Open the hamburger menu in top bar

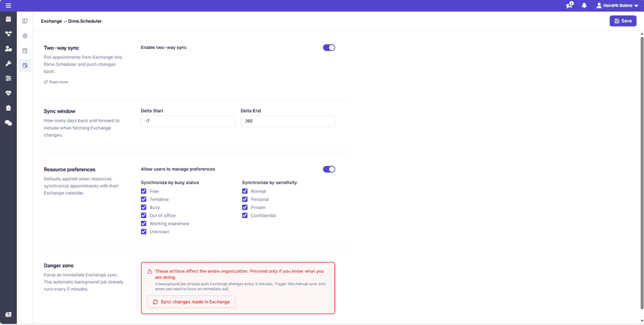(x=8, y=6)
